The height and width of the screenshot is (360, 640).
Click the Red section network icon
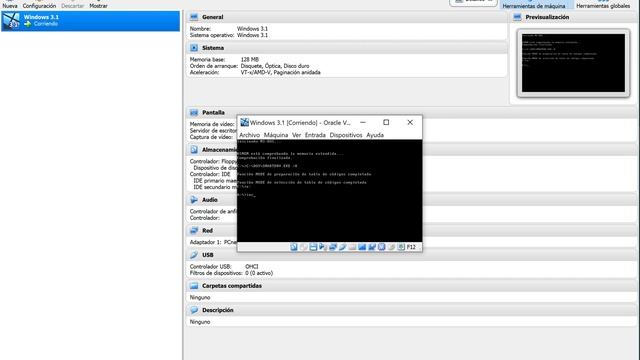click(x=194, y=231)
